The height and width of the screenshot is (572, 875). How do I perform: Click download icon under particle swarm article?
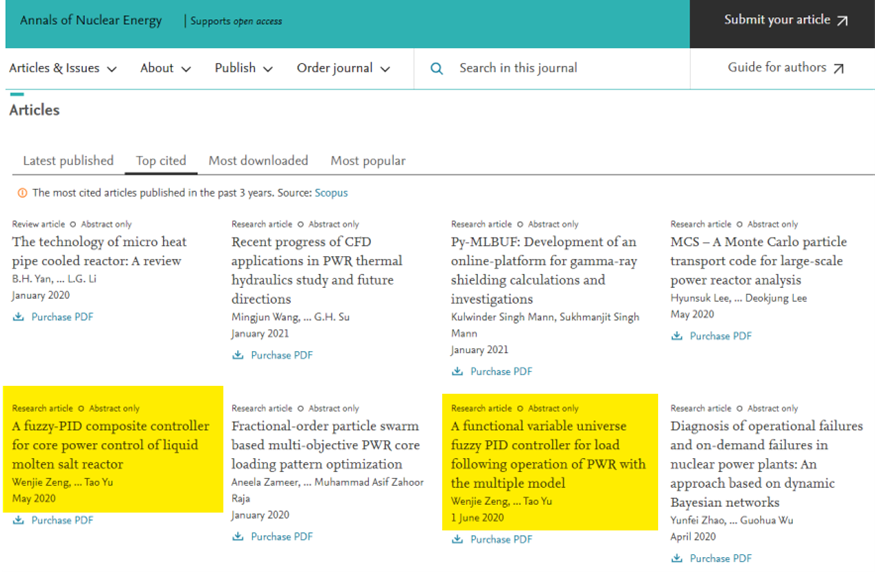(x=238, y=536)
